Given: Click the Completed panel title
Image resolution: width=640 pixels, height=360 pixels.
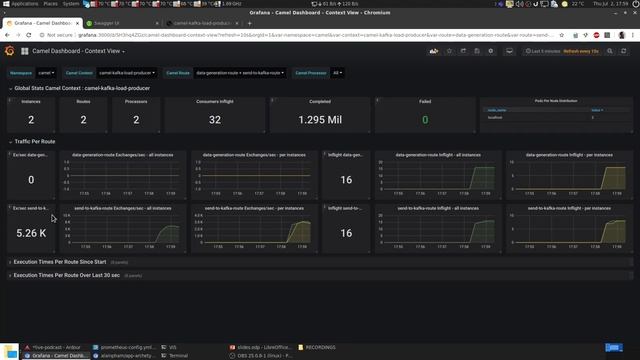Looking at the screenshot, I should pyautogui.click(x=320, y=102).
